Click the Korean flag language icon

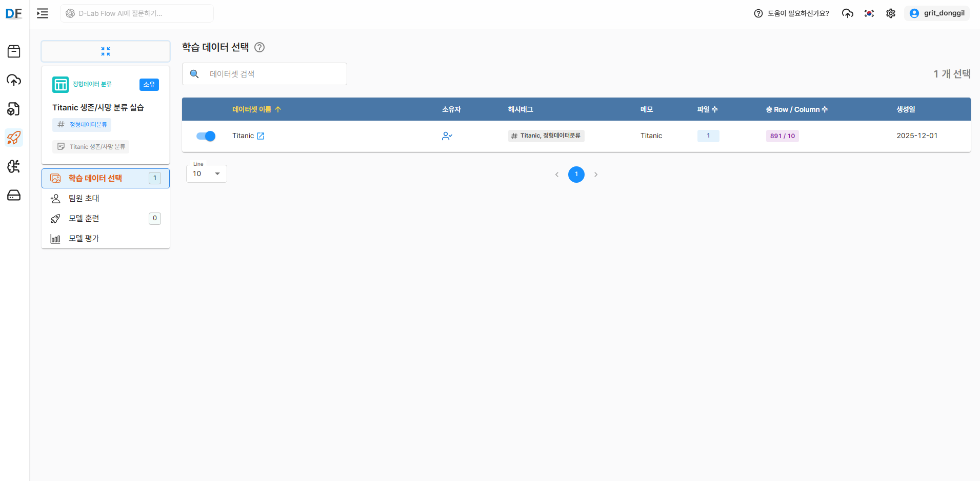869,13
